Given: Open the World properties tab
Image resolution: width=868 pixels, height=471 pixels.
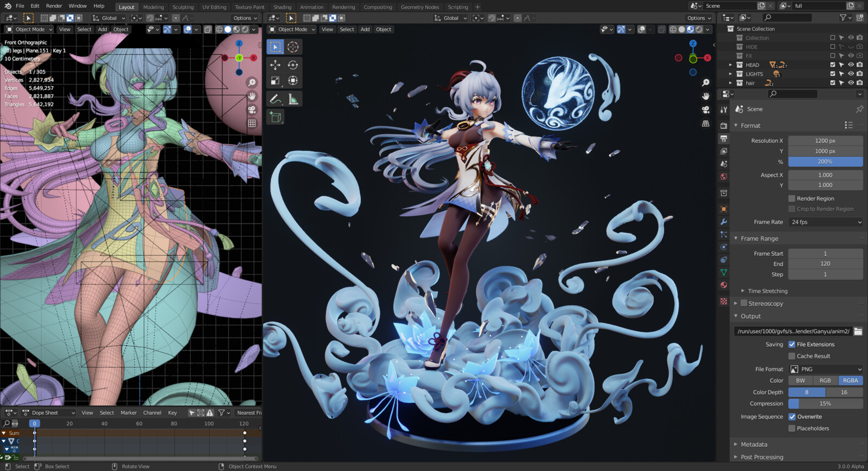Looking at the screenshot, I should [724, 177].
